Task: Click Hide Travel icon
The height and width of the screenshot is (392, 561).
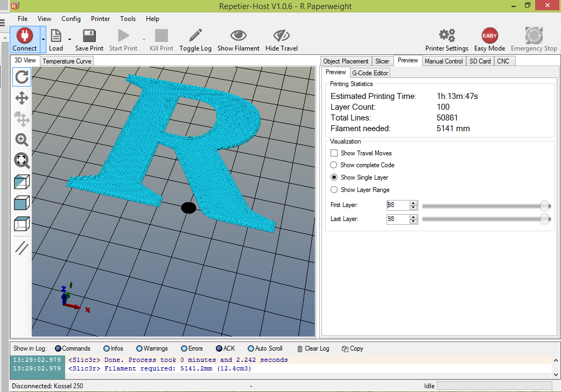Action: (x=282, y=35)
